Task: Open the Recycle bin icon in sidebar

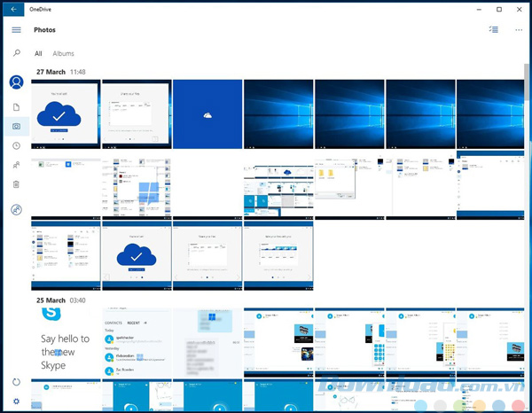Action: 16,184
